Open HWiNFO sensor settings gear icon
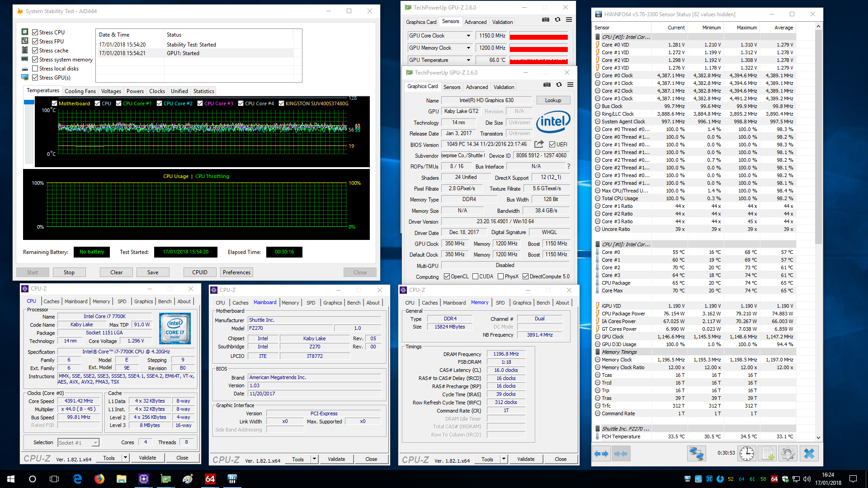Screen dimensions: 868x488 pyautogui.click(x=788, y=454)
